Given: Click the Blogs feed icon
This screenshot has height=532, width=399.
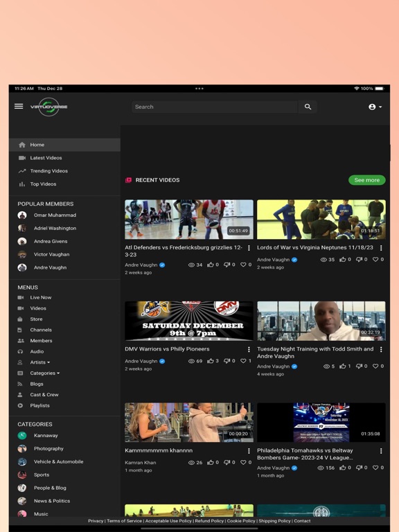Looking at the screenshot, I should click(20, 384).
